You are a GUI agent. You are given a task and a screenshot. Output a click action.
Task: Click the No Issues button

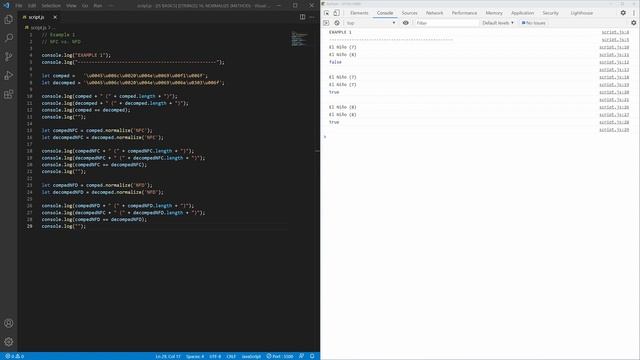coord(533,23)
